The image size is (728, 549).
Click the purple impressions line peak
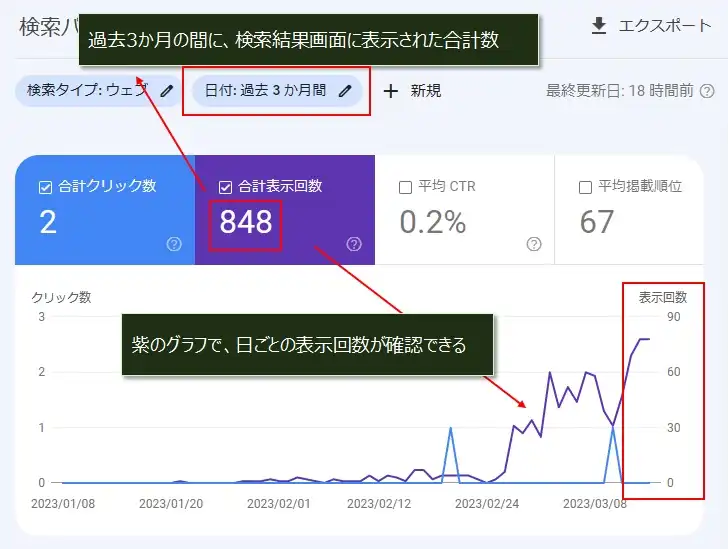coord(644,339)
